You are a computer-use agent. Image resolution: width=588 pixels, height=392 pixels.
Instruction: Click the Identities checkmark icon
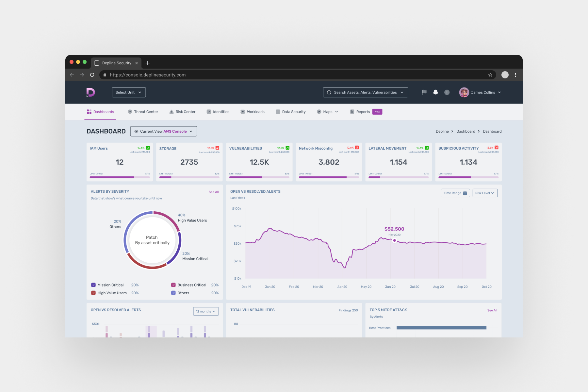pos(209,112)
